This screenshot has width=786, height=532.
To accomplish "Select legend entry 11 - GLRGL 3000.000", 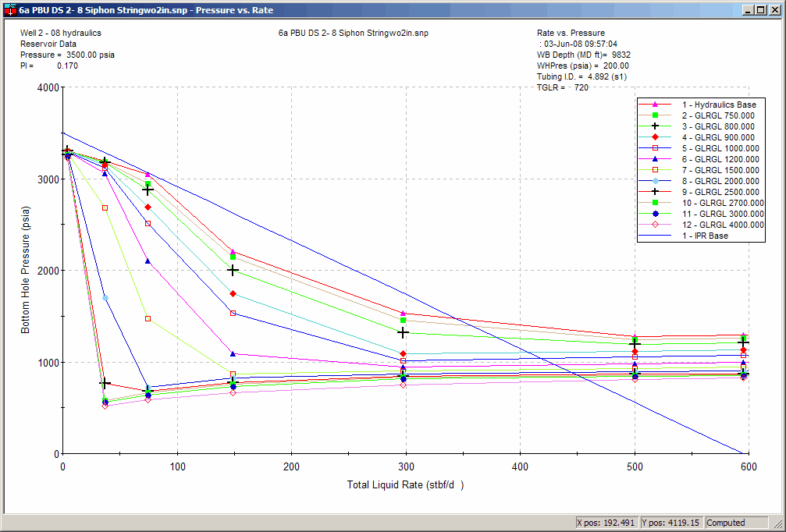I will 701,214.
